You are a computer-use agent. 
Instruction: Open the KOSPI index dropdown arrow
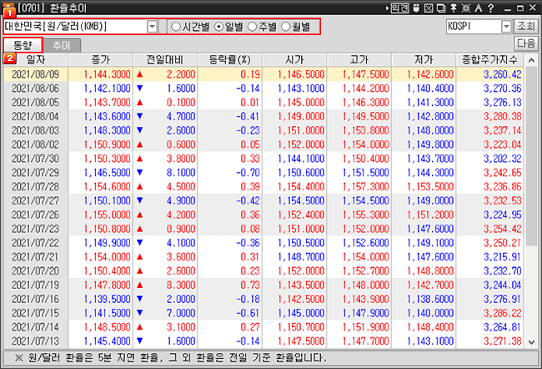[x=506, y=27]
